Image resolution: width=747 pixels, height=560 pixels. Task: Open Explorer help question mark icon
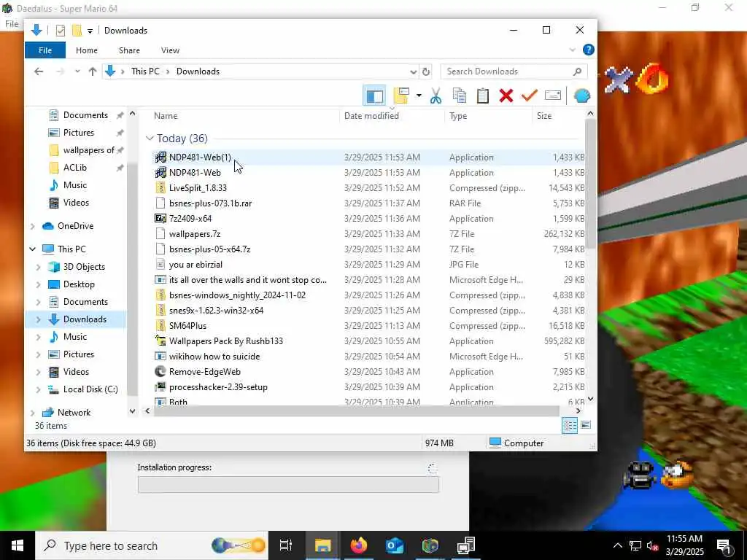pos(589,50)
